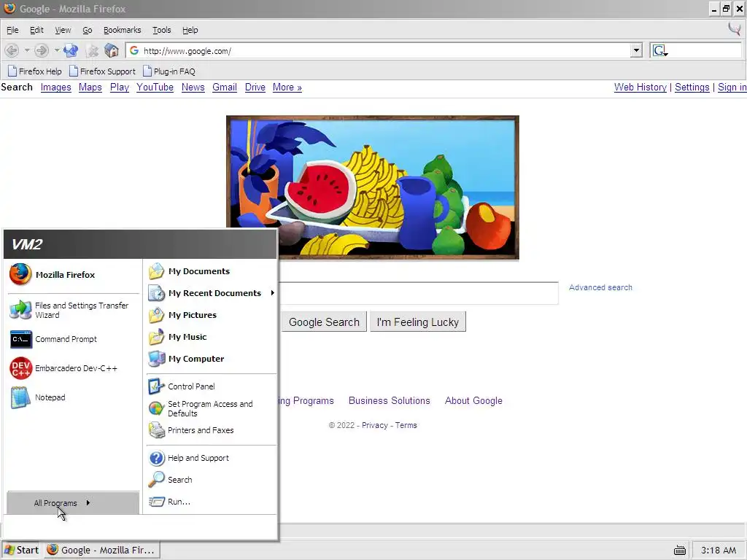Viewport: 747px width, 560px height.
Task: Click the Terms link
Action: point(406,425)
